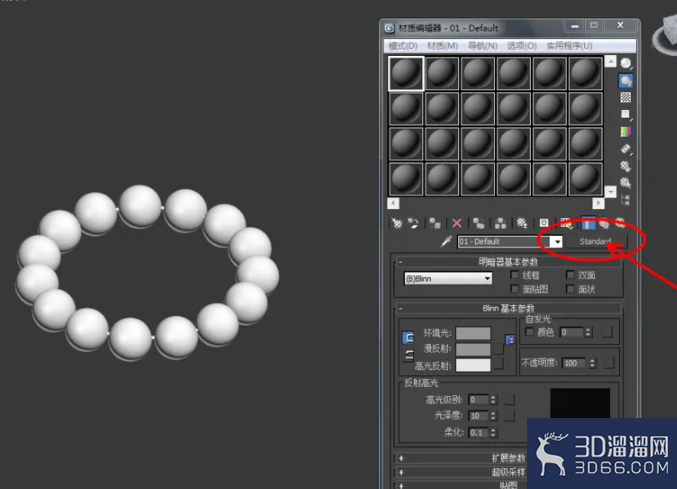Click the Sample UV Tiling icon
677x489 pixels.
[626, 114]
